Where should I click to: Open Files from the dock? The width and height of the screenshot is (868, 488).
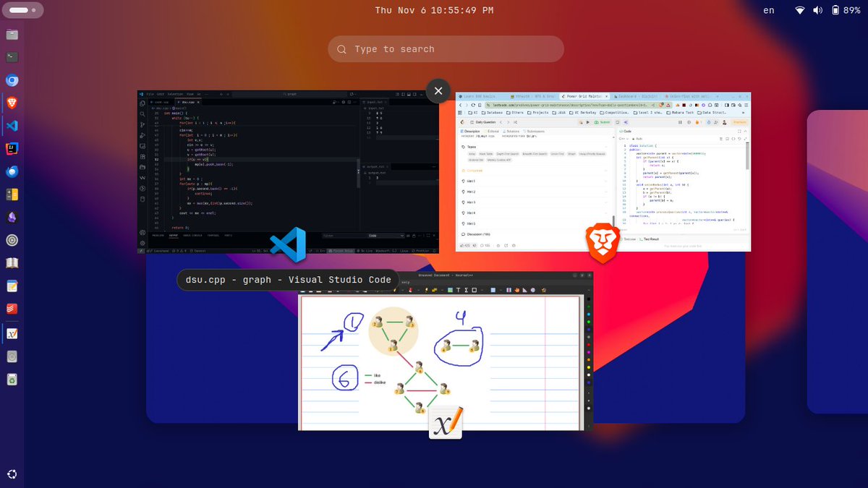tap(12, 34)
